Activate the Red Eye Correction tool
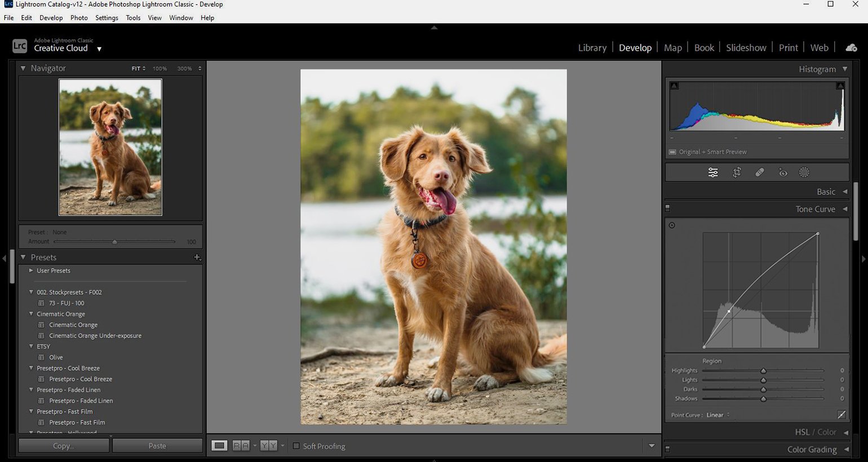This screenshot has height=462, width=868. 783,173
